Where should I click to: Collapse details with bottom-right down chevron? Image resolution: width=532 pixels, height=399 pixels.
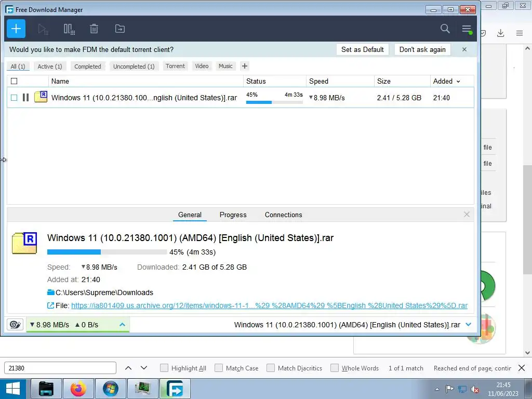(x=469, y=325)
